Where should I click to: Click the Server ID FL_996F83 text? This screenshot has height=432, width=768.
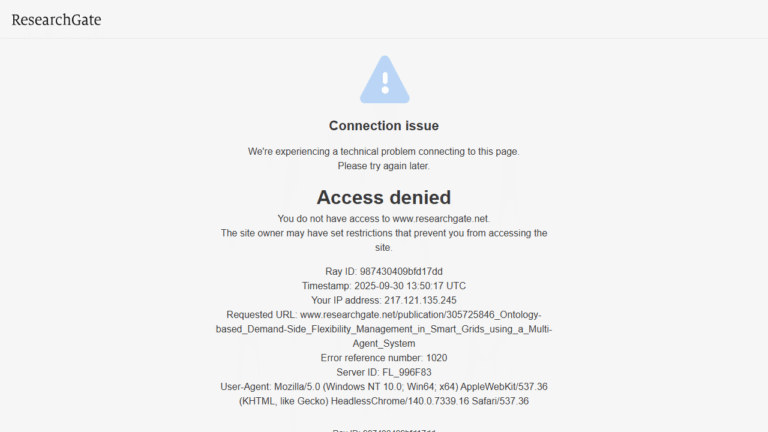coord(384,372)
